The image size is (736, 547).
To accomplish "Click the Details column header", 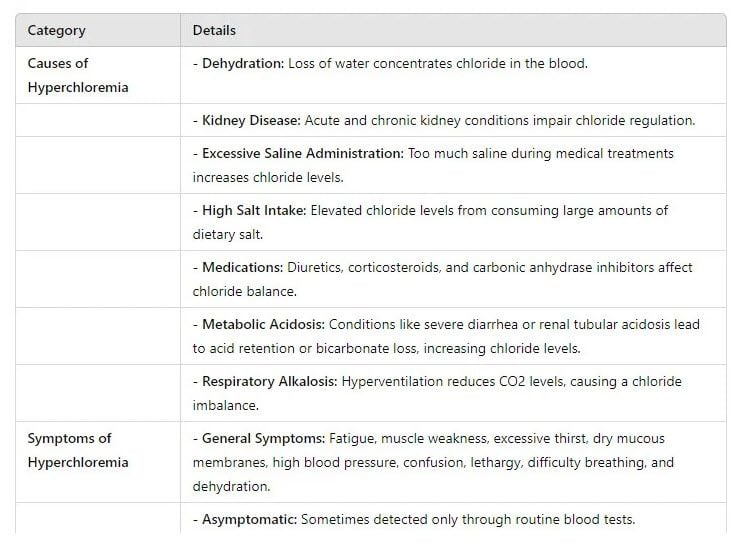I will [x=214, y=31].
